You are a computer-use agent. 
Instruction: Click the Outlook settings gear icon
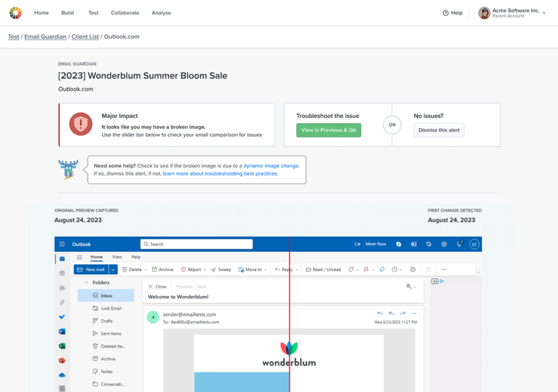[444, 244]
